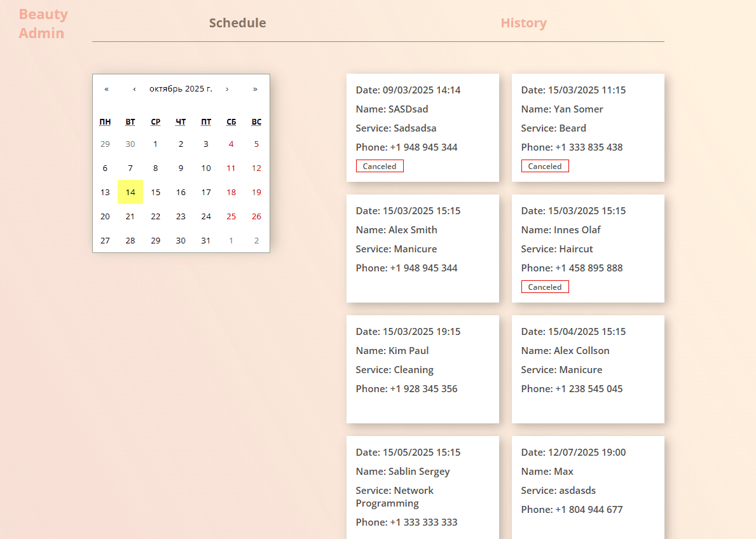Viewport: 756px width, 539px height.
Task: Open the Beauty Admin home link
Action: [43, 24]
